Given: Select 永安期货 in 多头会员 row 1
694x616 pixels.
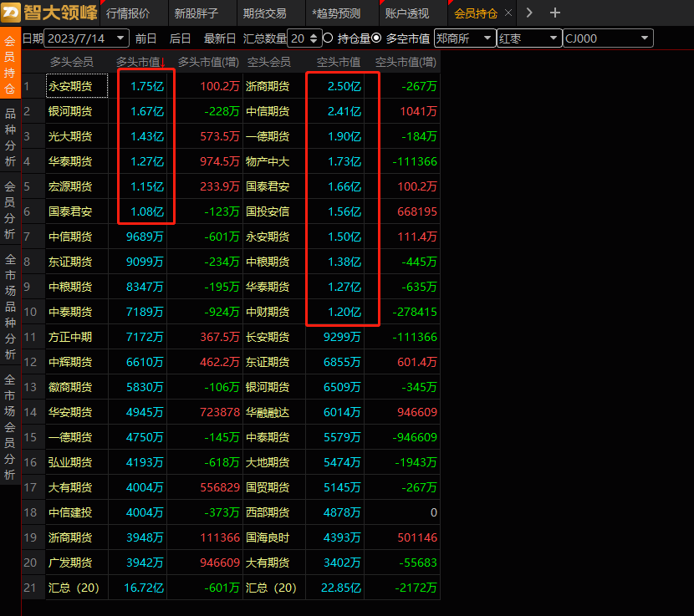Looking at the screenshot, I should pos(77,86).
